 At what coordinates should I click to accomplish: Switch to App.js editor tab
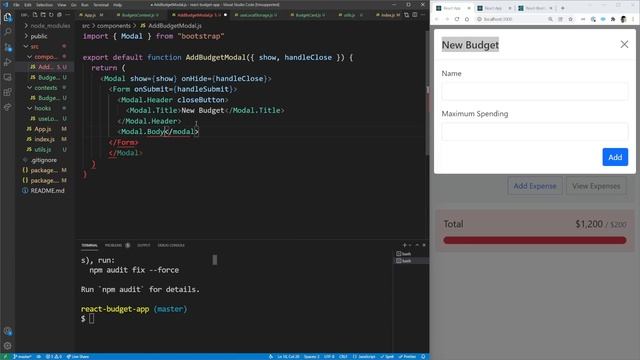tap(92, 15)
